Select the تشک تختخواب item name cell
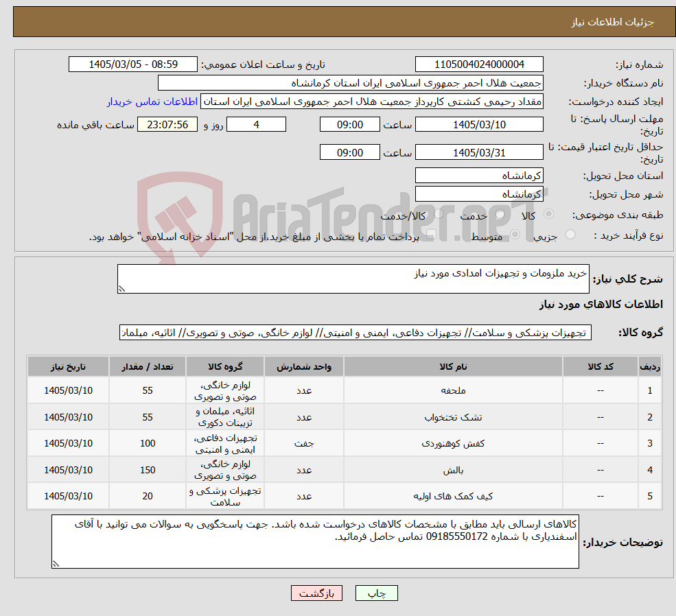The image size is (676, 616). tap(453, 417)
